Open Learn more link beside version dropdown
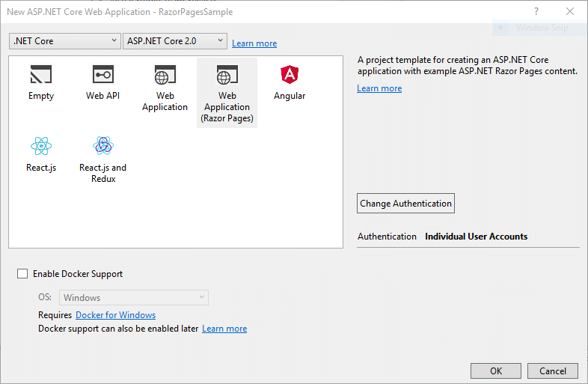The height and width of the screenshot is (384, 588). 254,43
